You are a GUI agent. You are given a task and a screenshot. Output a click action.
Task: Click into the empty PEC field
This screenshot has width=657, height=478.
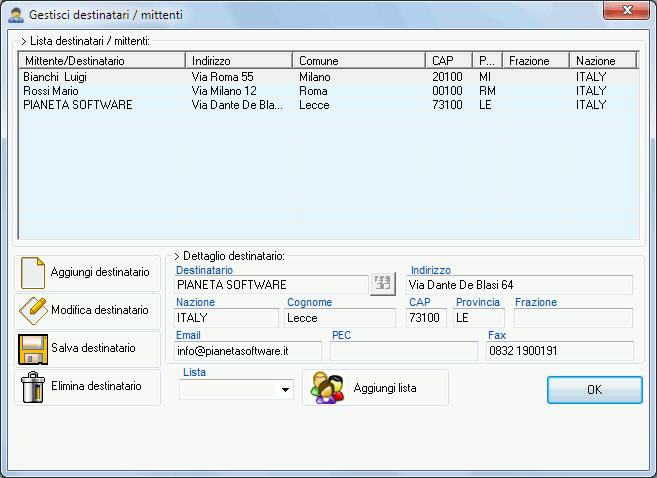tap(404, 351)
